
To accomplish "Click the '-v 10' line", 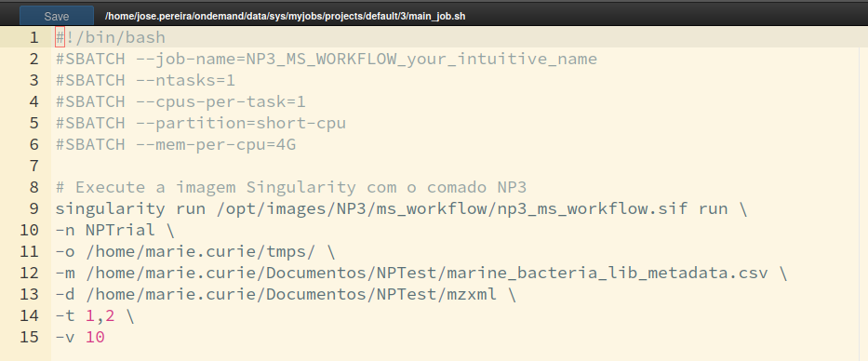I will (x=80, y=337).
